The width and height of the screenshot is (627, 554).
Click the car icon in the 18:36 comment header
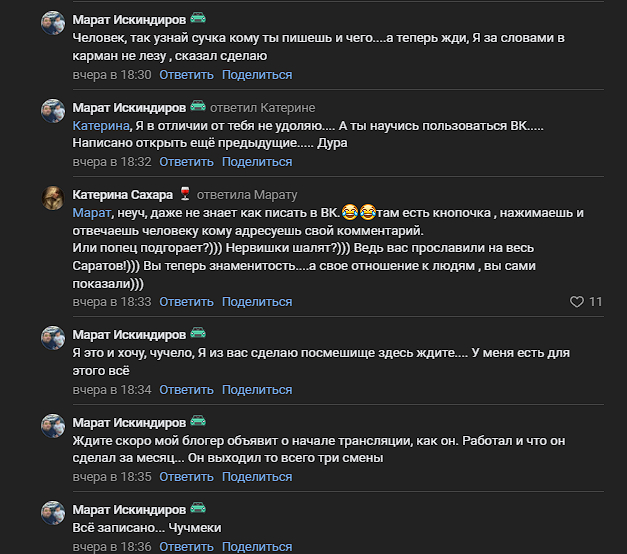pyautogui.click(x=198, y=509)
